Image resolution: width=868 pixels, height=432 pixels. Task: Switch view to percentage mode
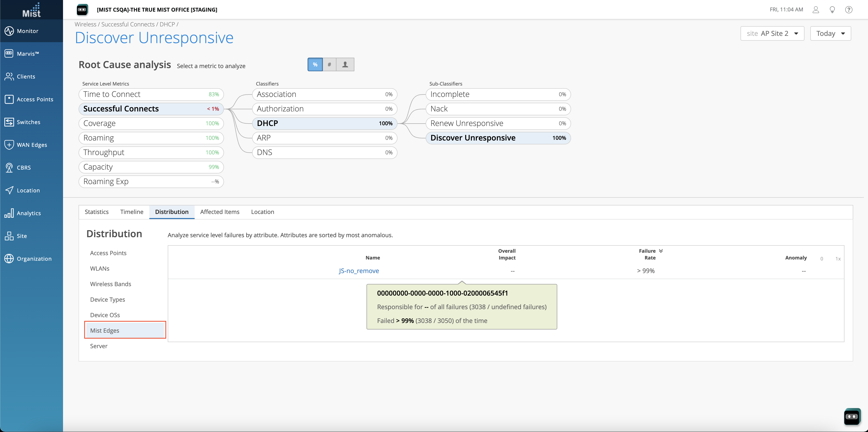click(x=315, y=65)
